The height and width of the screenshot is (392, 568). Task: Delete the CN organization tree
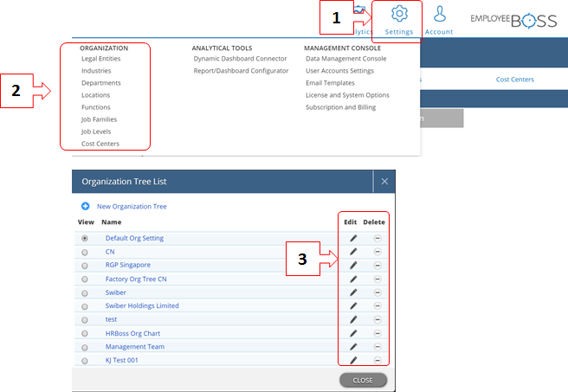(x=378, y=252)
